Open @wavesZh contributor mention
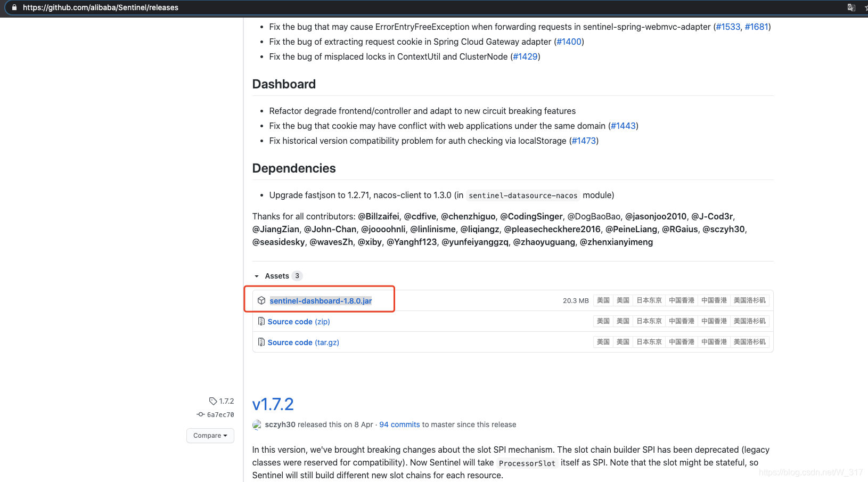The height and width of the screenshot is (482, 868). tap(331, 242)
